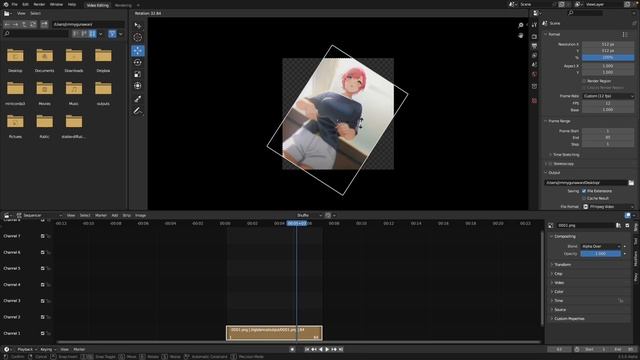
Task: Select the Move tool in preview toolbar
Action: 138,51
